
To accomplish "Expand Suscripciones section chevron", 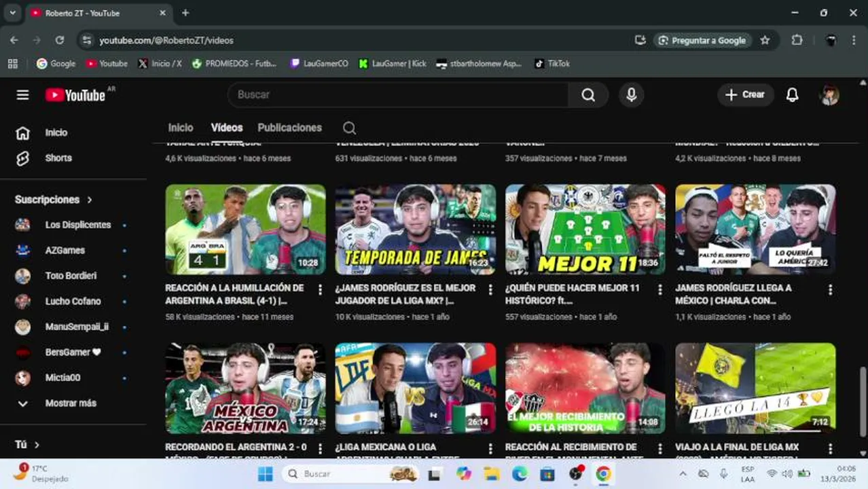I will point(90,200).
